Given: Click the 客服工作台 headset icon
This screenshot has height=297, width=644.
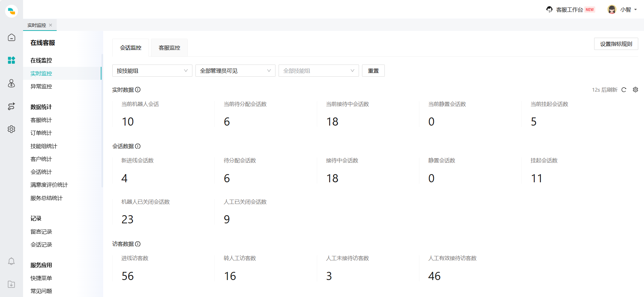Looking at the screenshot, I should 549,10.
